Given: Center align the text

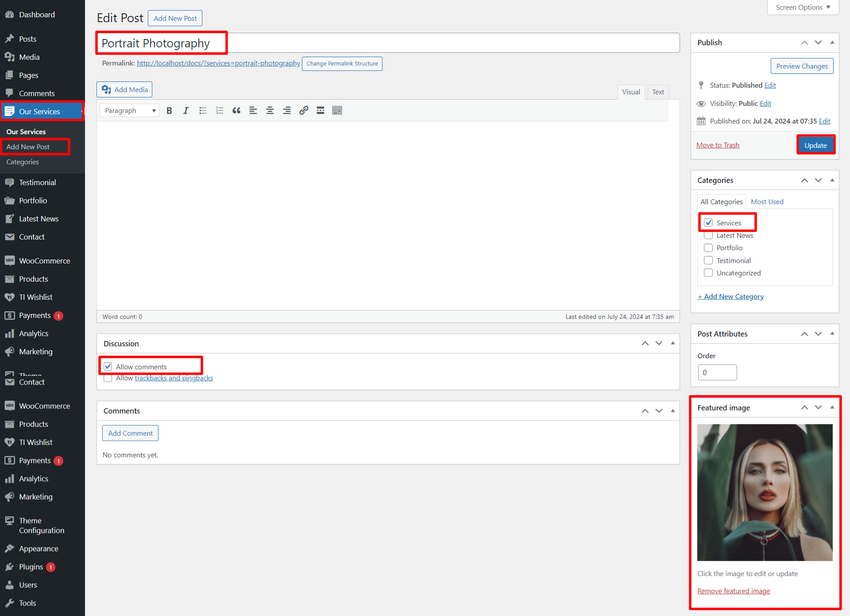Looking at the screenshot, I should [270, 111].
